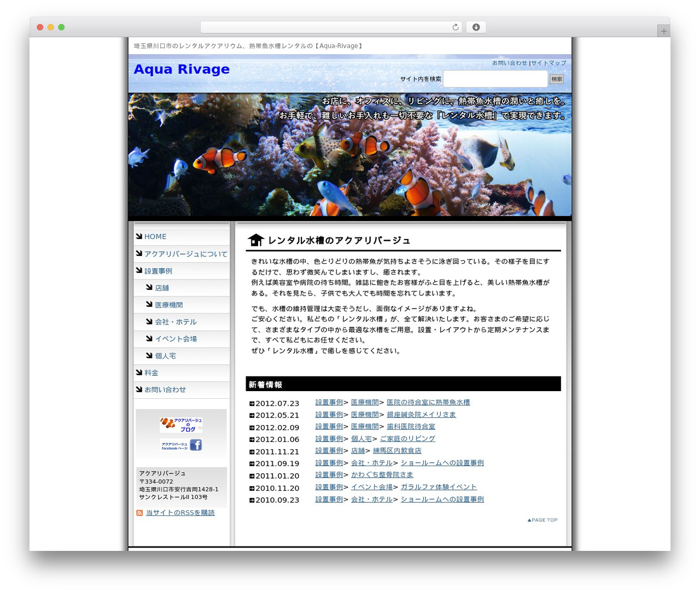Open ガラルファ体験イベント news link

(439, 487)
